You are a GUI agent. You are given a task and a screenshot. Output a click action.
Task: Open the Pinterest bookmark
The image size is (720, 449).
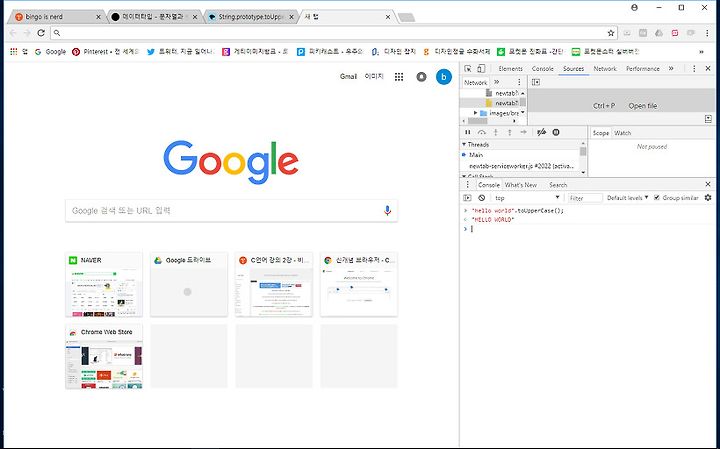point(105,52)
